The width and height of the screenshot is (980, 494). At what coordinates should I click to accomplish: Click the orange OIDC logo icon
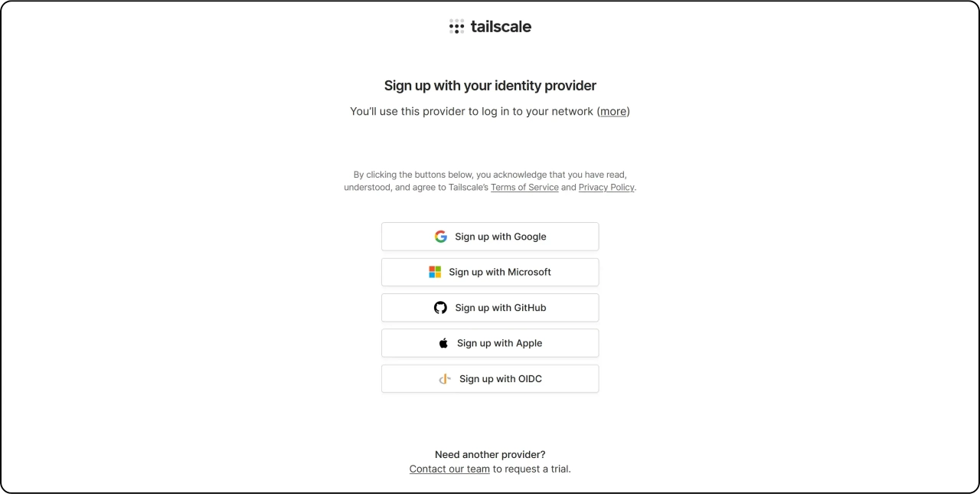tap(445, 379)
